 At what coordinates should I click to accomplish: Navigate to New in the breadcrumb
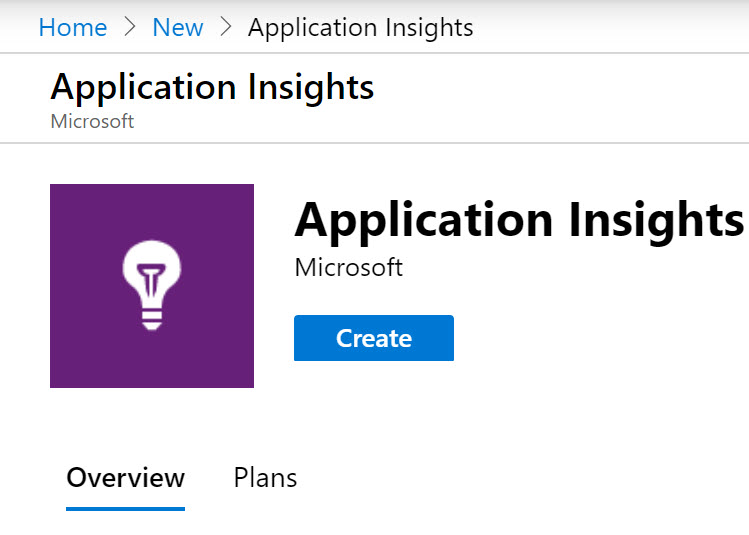pos(178,27)
